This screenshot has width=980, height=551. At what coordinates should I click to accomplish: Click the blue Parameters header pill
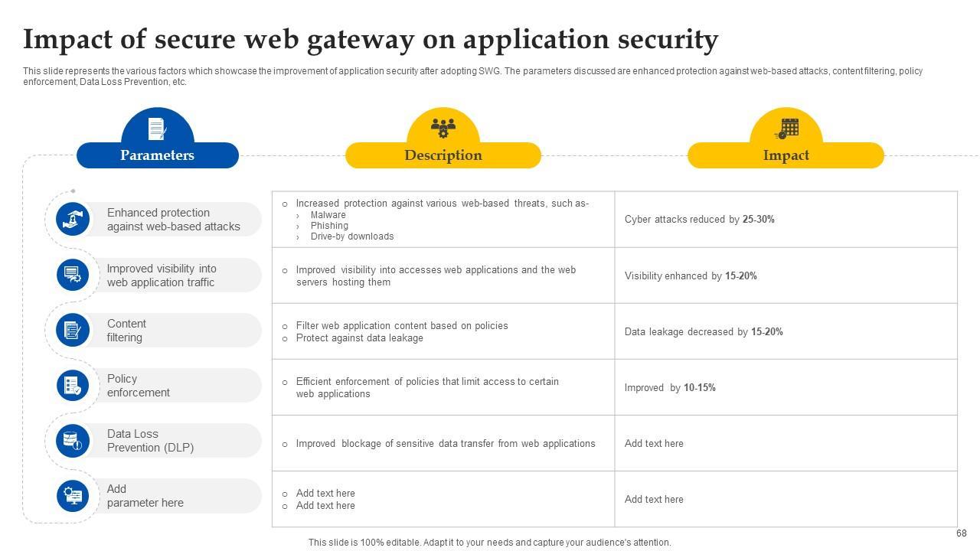point(157,155)
